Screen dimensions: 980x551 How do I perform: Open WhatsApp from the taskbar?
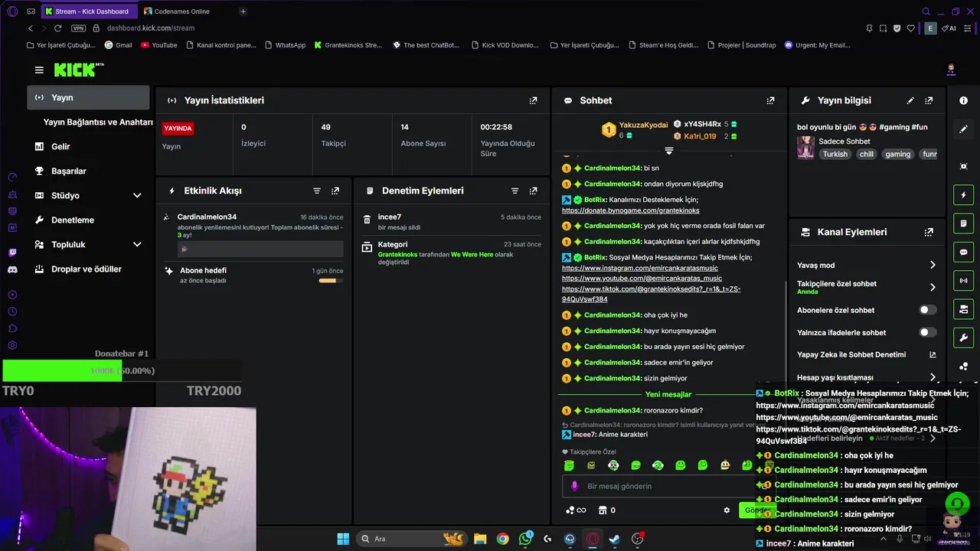point(525,539)
